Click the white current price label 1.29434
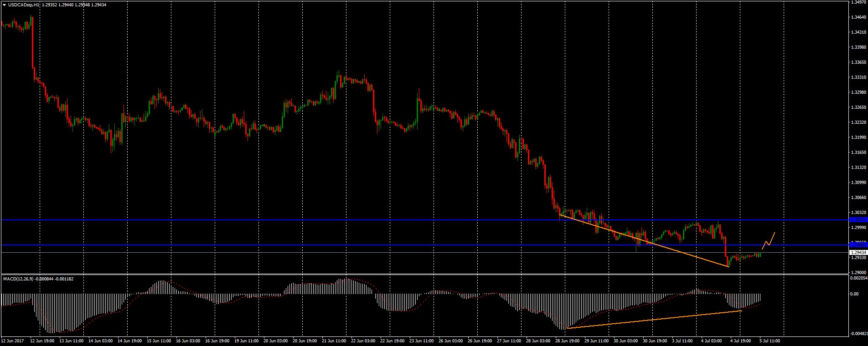 858,252
